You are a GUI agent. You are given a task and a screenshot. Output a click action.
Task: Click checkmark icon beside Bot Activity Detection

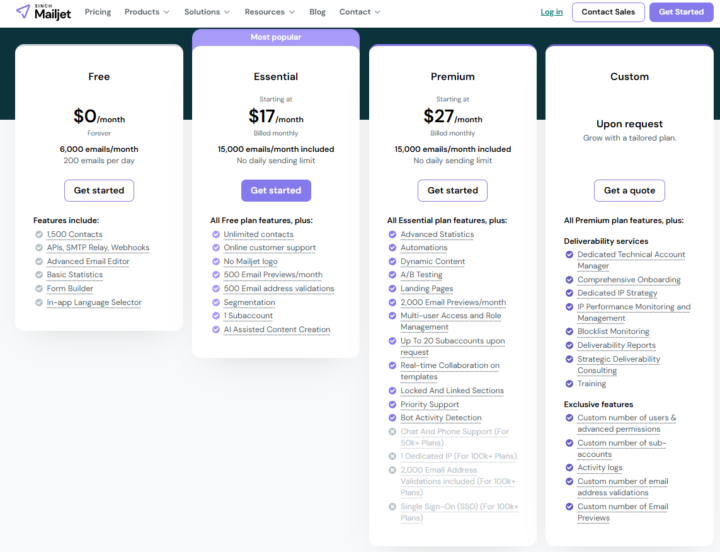click(x=392, y=418)
